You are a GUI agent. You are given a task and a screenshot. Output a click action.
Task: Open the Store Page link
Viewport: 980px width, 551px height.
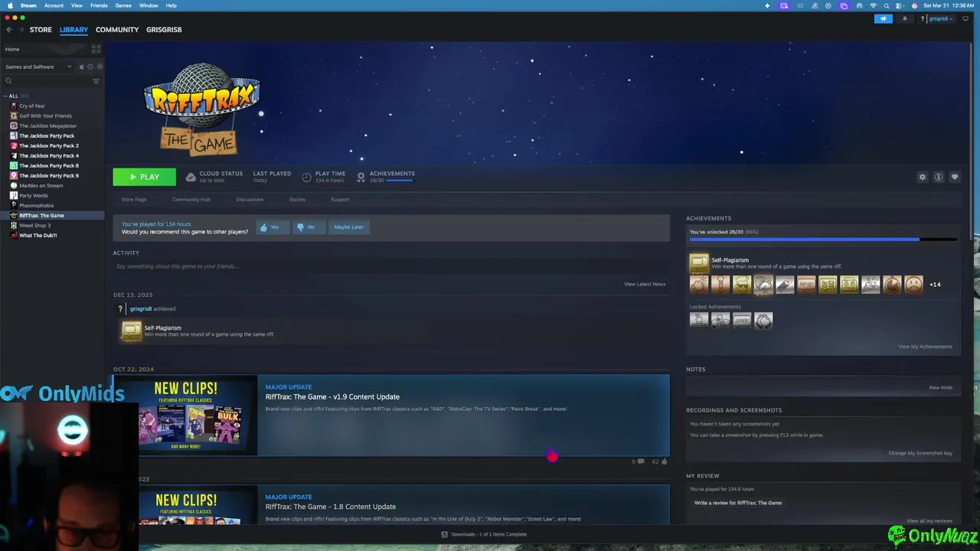133,200
